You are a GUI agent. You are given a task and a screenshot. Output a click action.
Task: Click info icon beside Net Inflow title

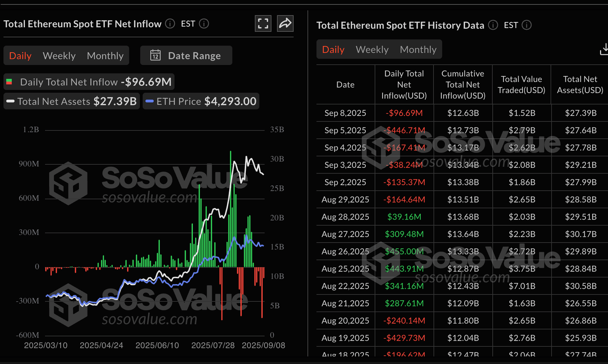coord(170,24)
